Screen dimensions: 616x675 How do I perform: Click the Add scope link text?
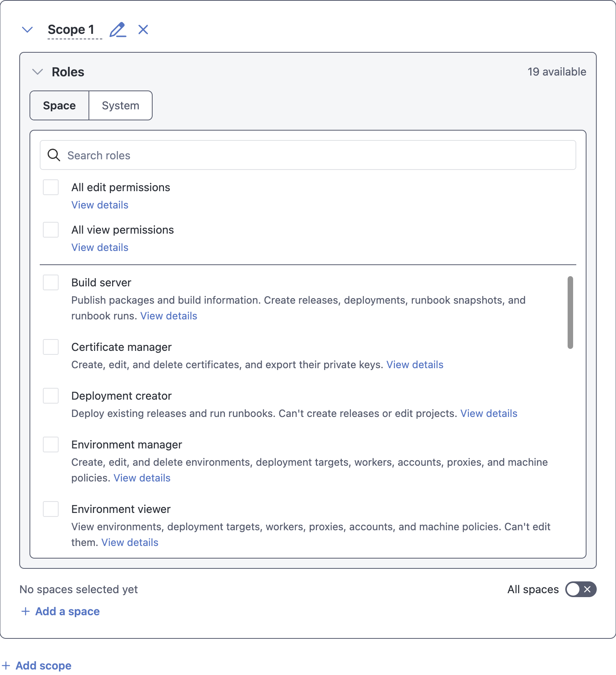[44, 666]
